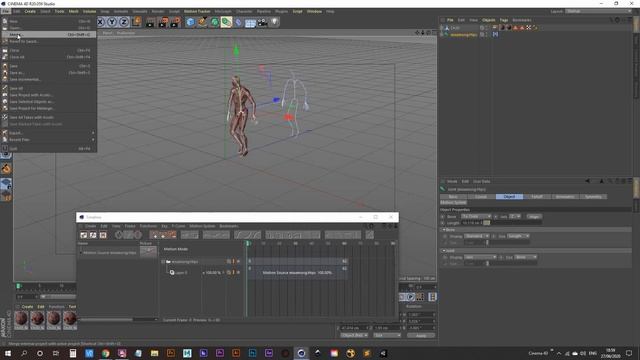Open the Motion System tab
Viewport: 640px width, 360px height.
coord(453,202)
